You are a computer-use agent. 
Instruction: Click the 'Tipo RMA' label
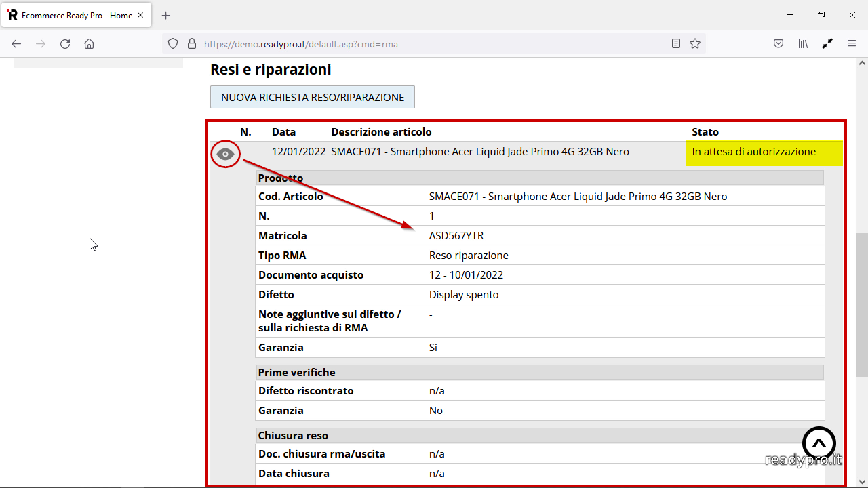pyautogui.click(x=282, y=256)
